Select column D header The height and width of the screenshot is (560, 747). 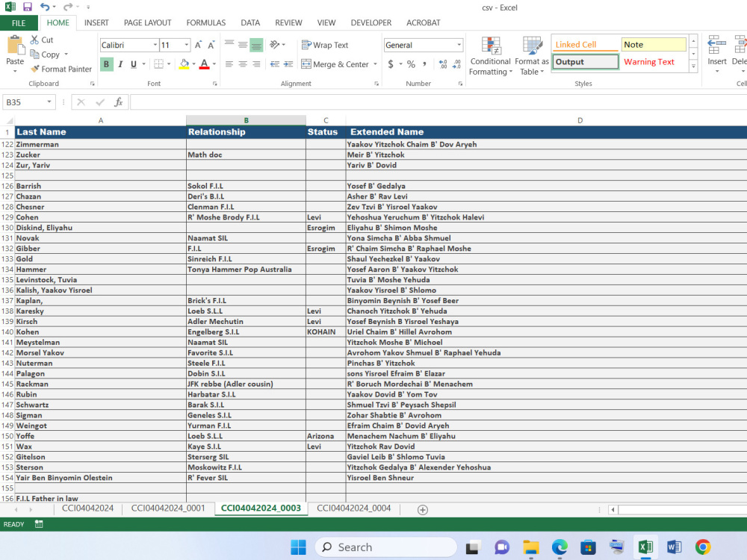pos(580,120)
